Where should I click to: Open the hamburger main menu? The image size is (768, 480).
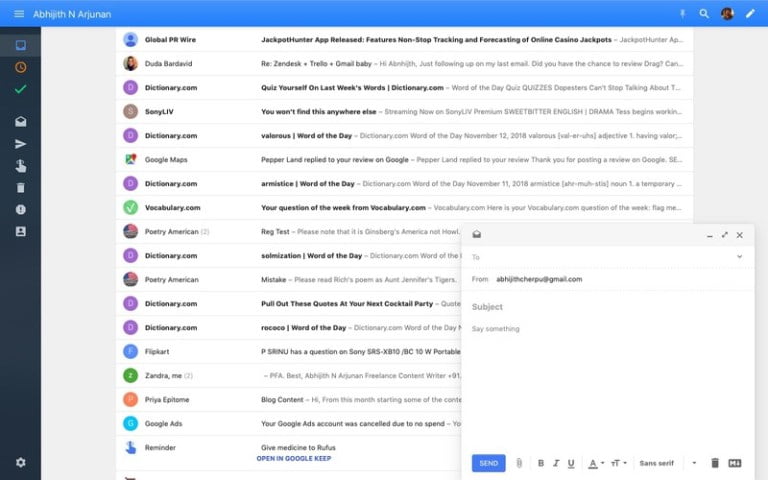(x=19, y=13)
